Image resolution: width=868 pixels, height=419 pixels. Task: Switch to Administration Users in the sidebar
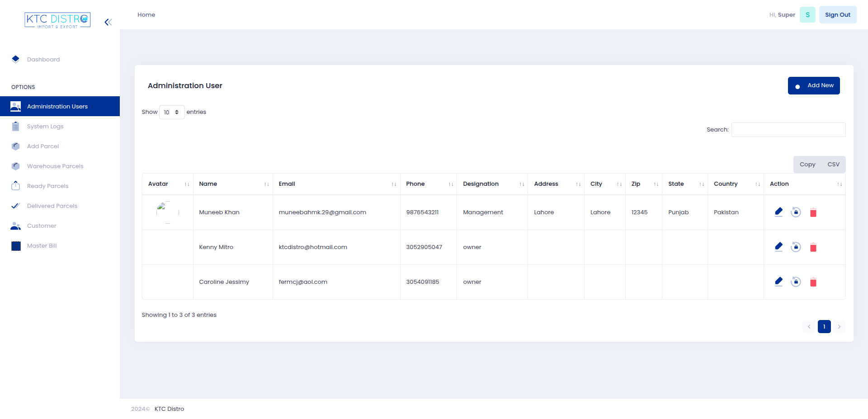(57, 106)
